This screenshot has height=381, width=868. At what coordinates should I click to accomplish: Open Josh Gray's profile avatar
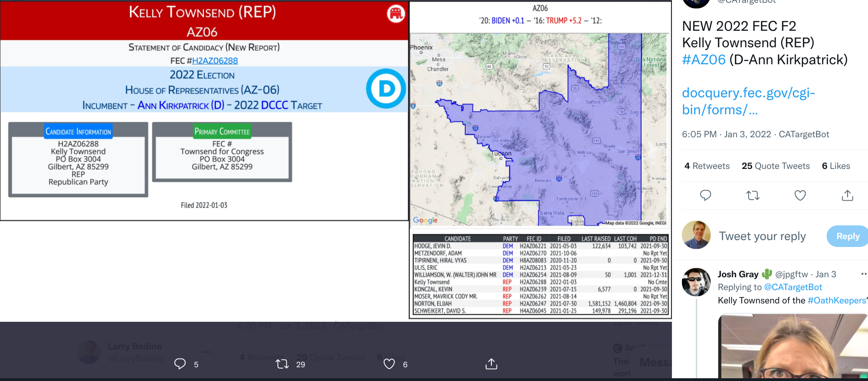696,282
